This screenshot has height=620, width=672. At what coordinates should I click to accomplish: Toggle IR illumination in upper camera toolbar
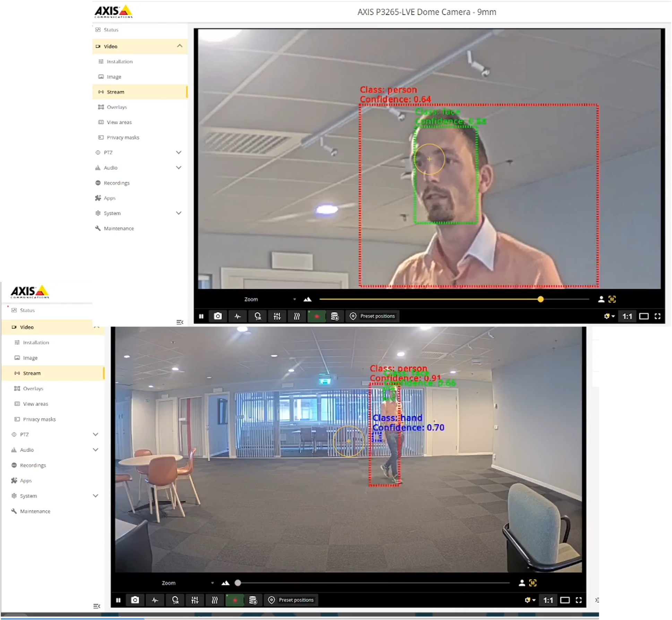coord(258,316)
